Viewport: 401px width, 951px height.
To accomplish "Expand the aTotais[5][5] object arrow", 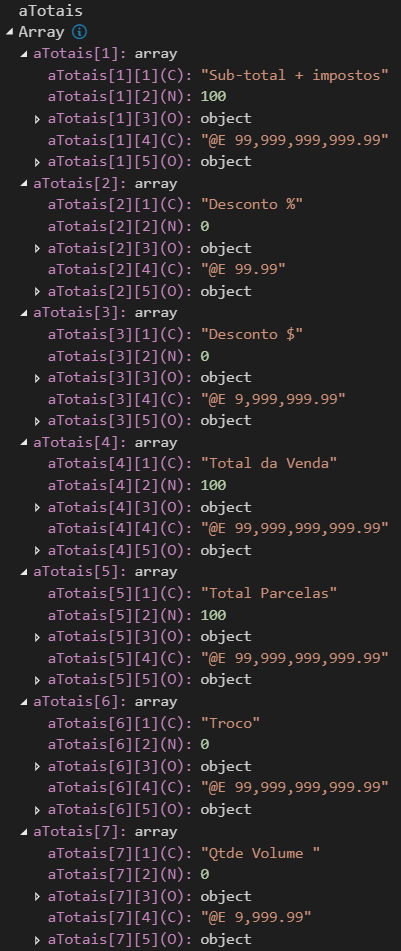I will tap(38, 680).
